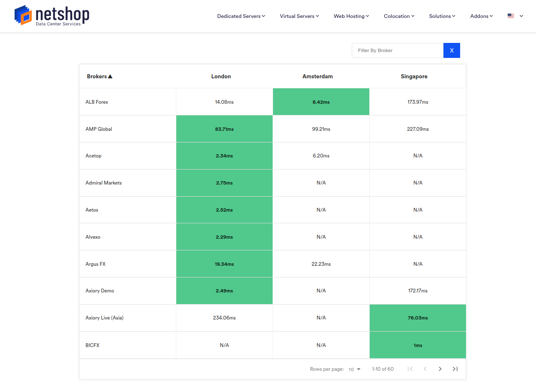536x392 pixels.
Task: Click the 99.21ms Amsterdam cell
Action: (321, 129)
